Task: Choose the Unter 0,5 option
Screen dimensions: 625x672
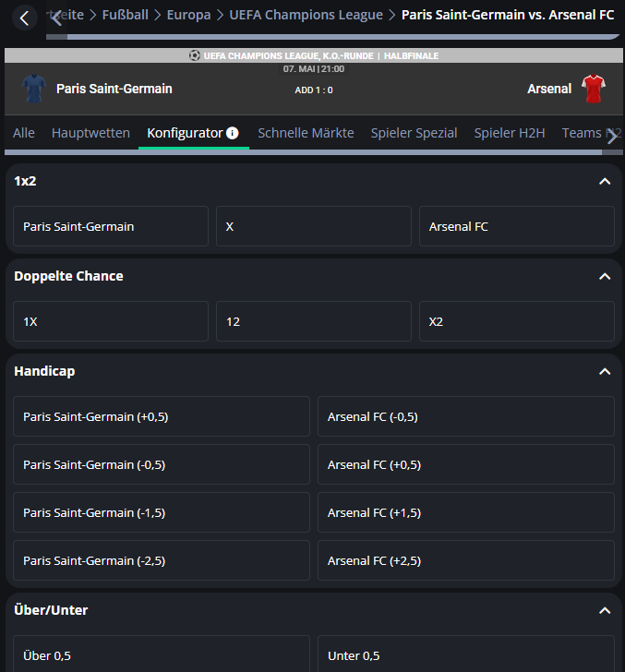Action: 466,654
